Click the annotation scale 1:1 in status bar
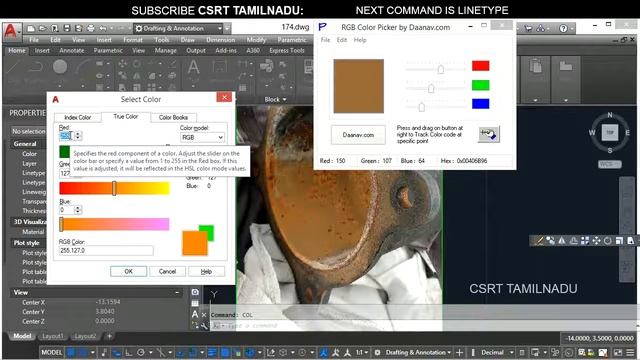The width and height of the screenshot is (640, 360). 362,352
